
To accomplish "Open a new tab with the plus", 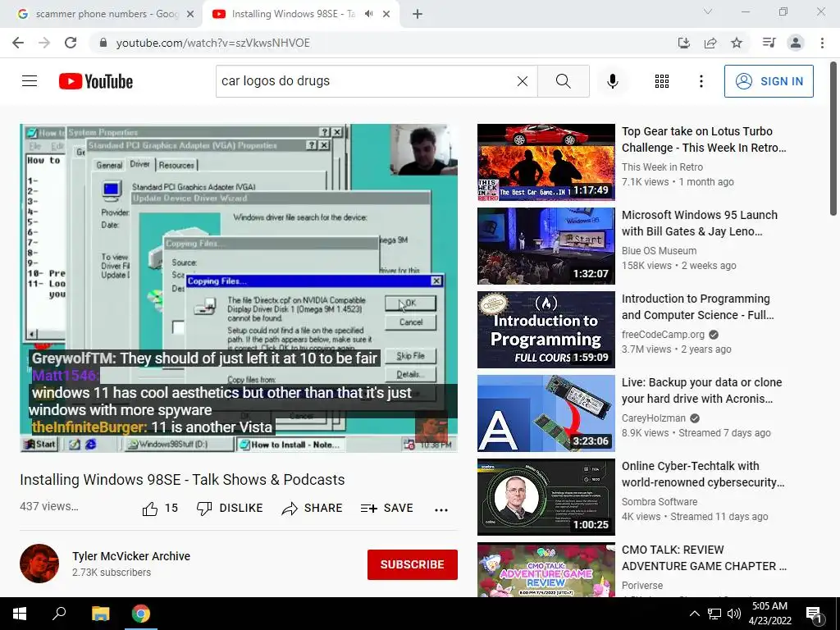I will (x=418, y=14).
